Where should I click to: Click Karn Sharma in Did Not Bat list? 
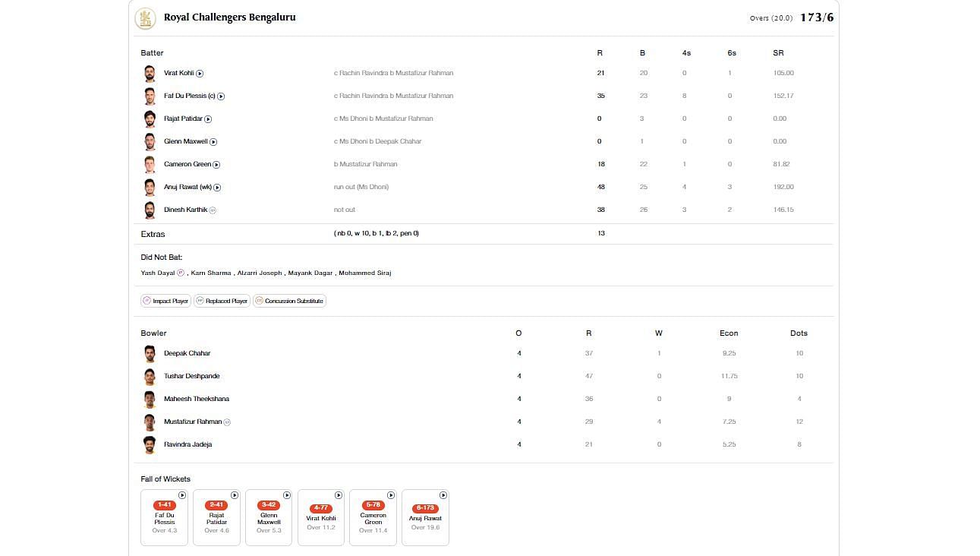click(211, 273)
